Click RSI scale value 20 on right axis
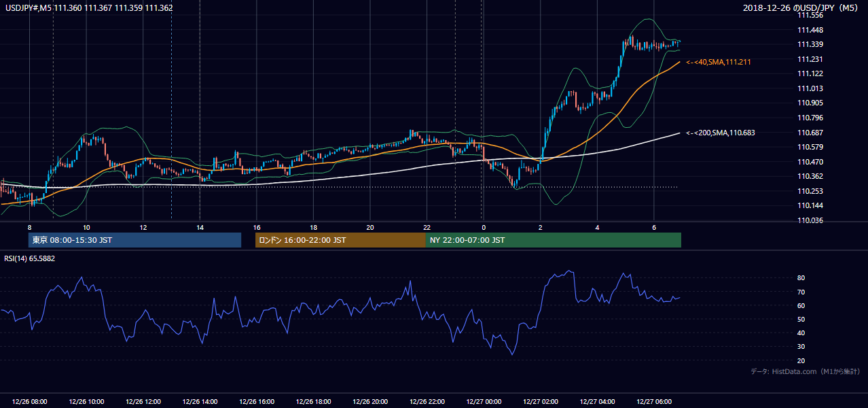This screenshot has width=868, height=408. click(x=801, y=360)
